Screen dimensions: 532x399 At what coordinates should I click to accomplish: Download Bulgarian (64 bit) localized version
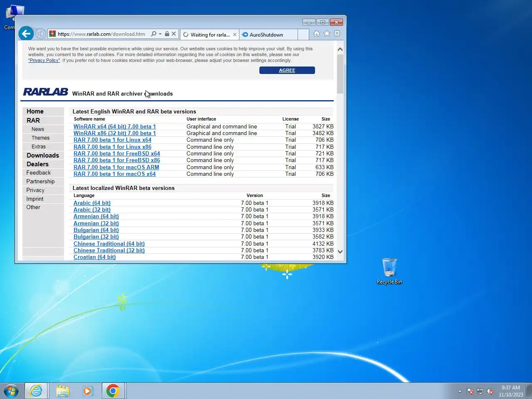tap(96, 230)
